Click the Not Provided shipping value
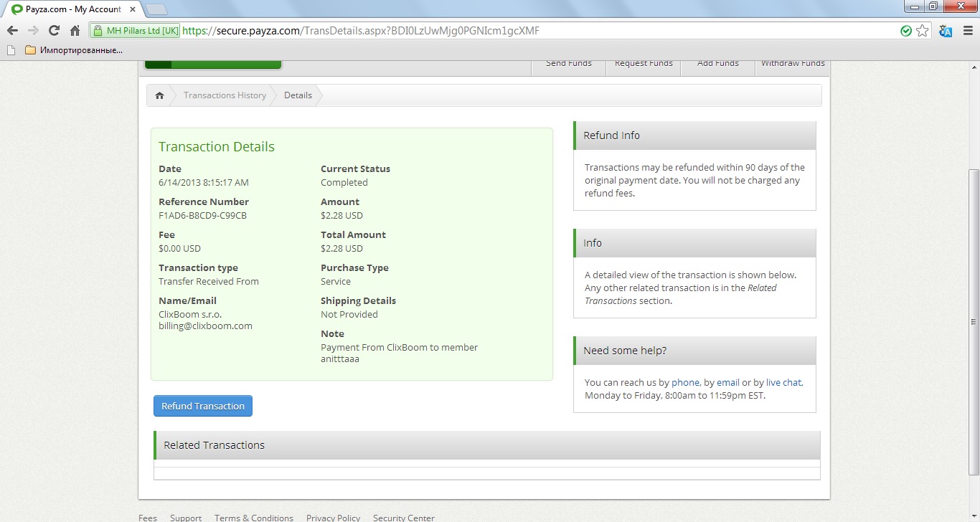The height and width of the screenshot is (522, 980). pyautogui.click(x=349, y=315)
